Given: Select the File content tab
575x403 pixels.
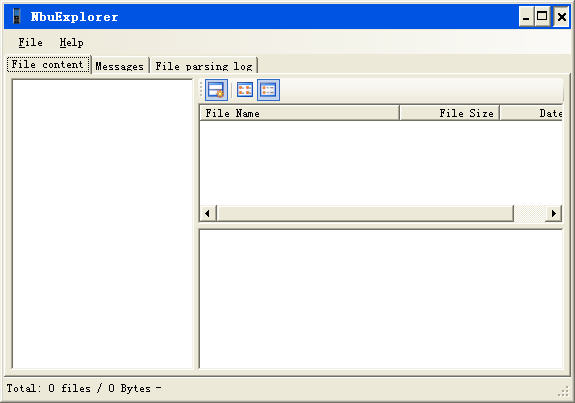Looking at the screenshot, I should point(48,65).
